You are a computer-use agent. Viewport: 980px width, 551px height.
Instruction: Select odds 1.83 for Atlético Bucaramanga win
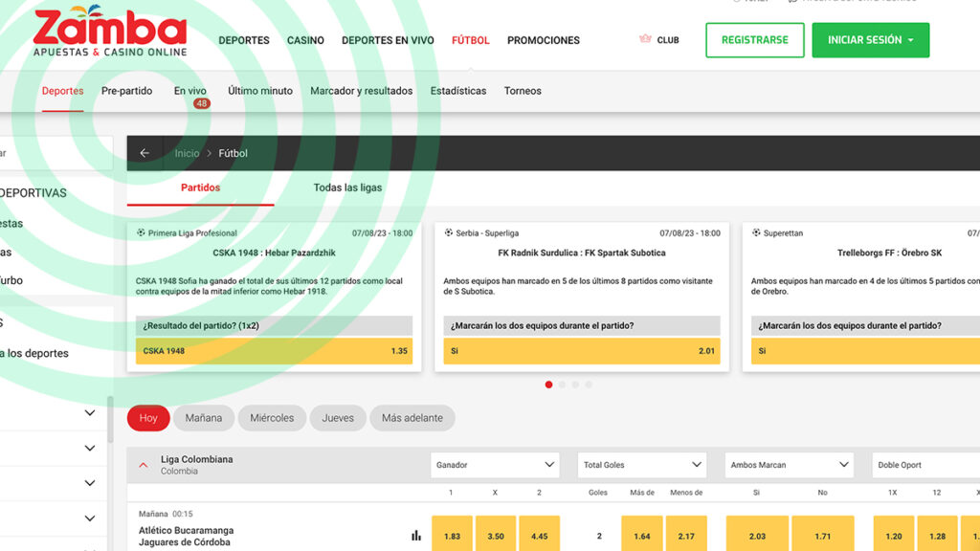452,536
